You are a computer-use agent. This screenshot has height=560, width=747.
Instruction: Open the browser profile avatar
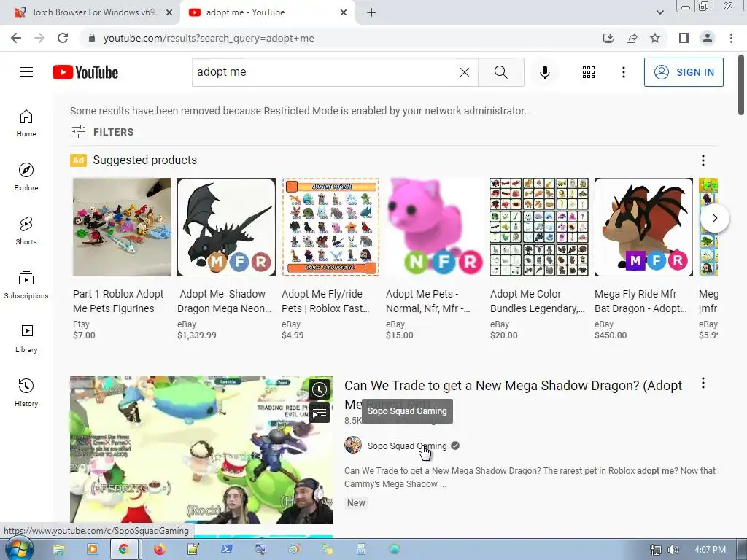click(708, 38)
